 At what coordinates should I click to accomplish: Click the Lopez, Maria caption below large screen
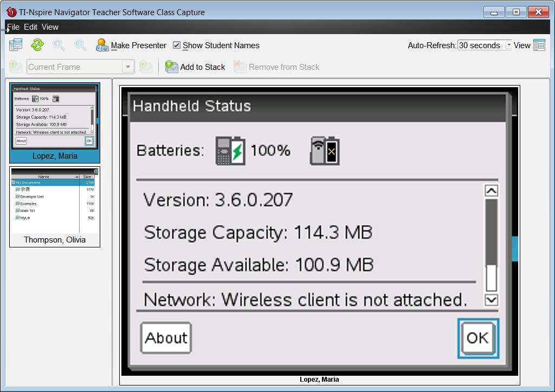click(x=319, y=379)
